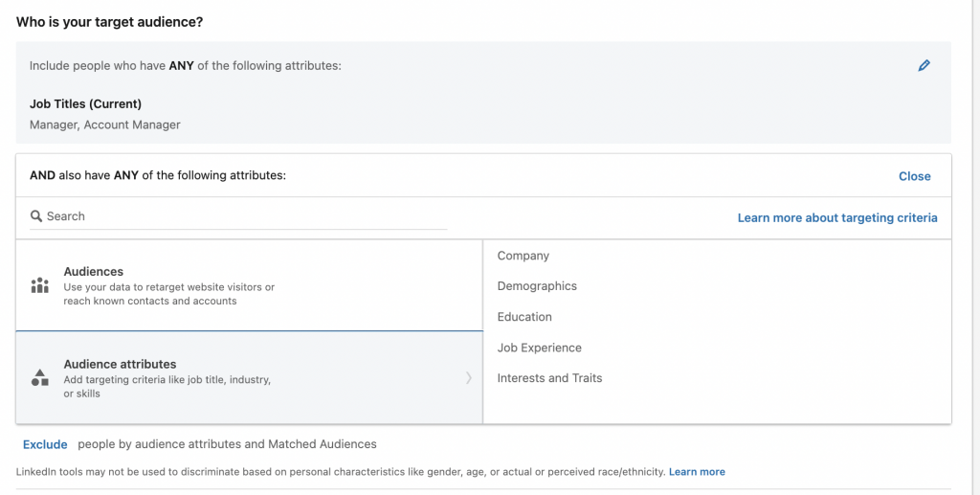Click the Audience attributes shapes icon
The image size is (980, 495).
coord(39,377)
